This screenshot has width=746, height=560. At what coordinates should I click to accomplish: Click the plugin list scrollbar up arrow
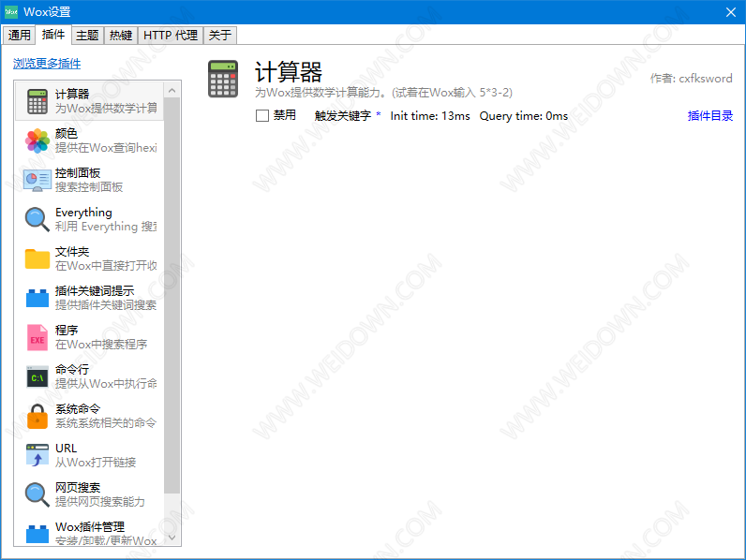[x=172, y=90]
